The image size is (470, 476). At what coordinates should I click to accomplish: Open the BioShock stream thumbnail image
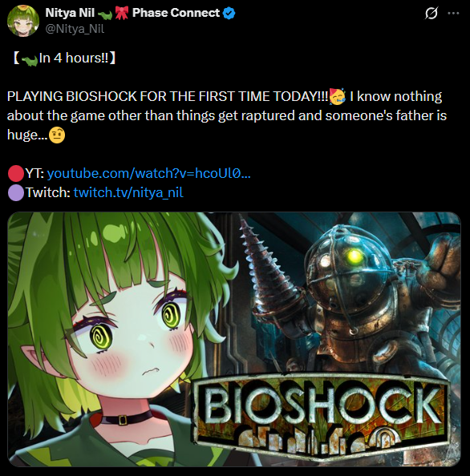[x=234, y=340]
